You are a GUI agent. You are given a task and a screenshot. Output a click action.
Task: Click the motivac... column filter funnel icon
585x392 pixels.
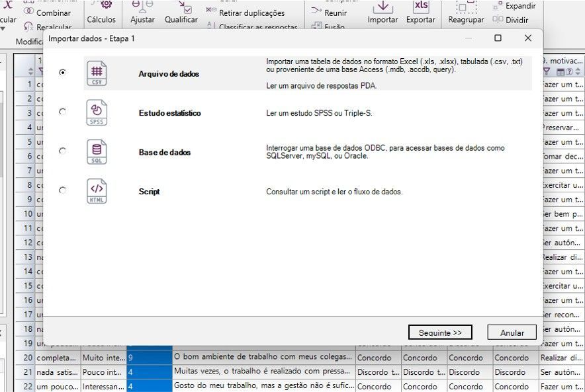[547, 71]
